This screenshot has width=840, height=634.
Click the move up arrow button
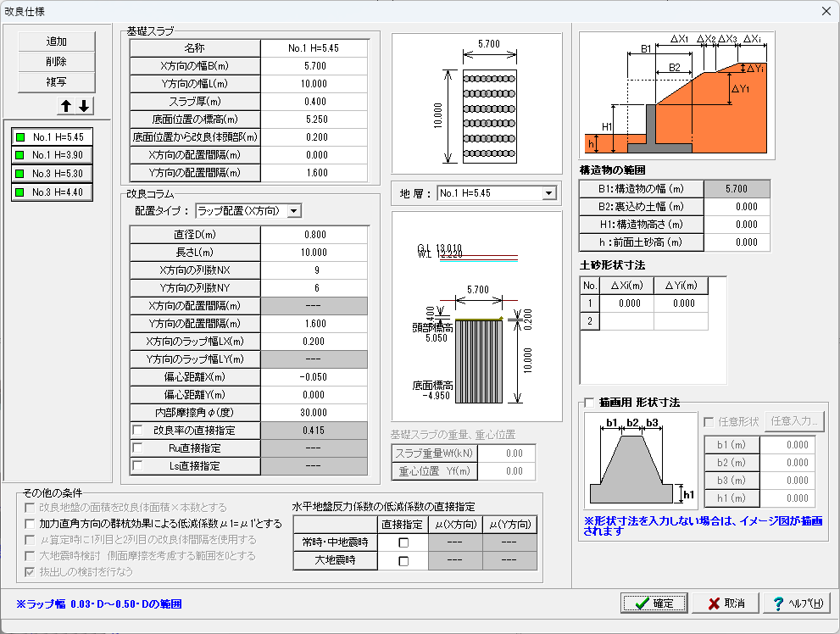(66, 106)
